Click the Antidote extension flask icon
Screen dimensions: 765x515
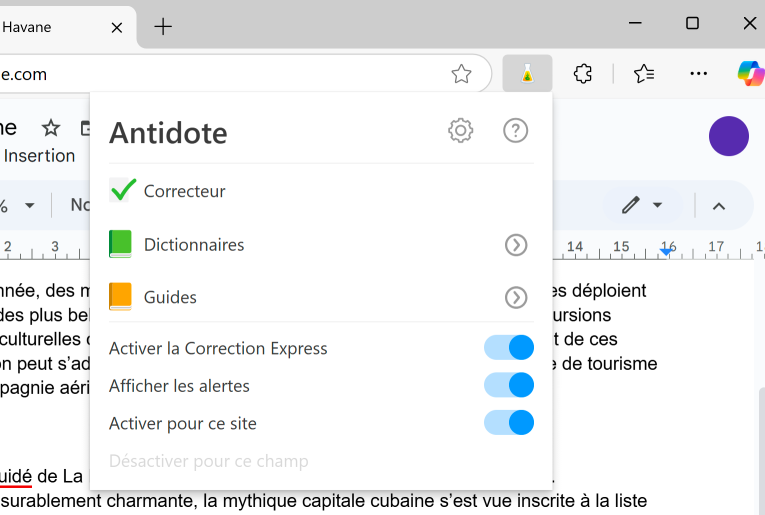527,74
